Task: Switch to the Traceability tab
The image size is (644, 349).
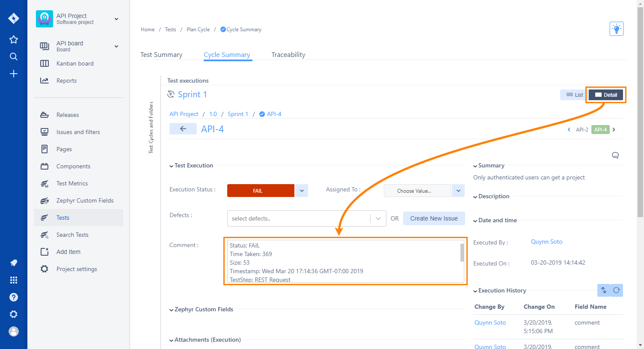Action: 288,54
